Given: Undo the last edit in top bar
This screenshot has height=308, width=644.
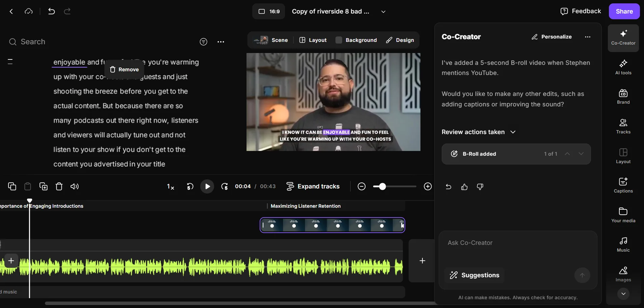Looking at the screenshot, I should (x=51, y=11).
